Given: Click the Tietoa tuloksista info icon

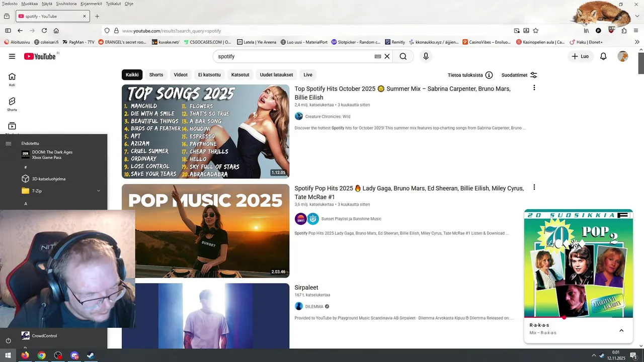Looking at the screenshot, I should pos(489,75).
